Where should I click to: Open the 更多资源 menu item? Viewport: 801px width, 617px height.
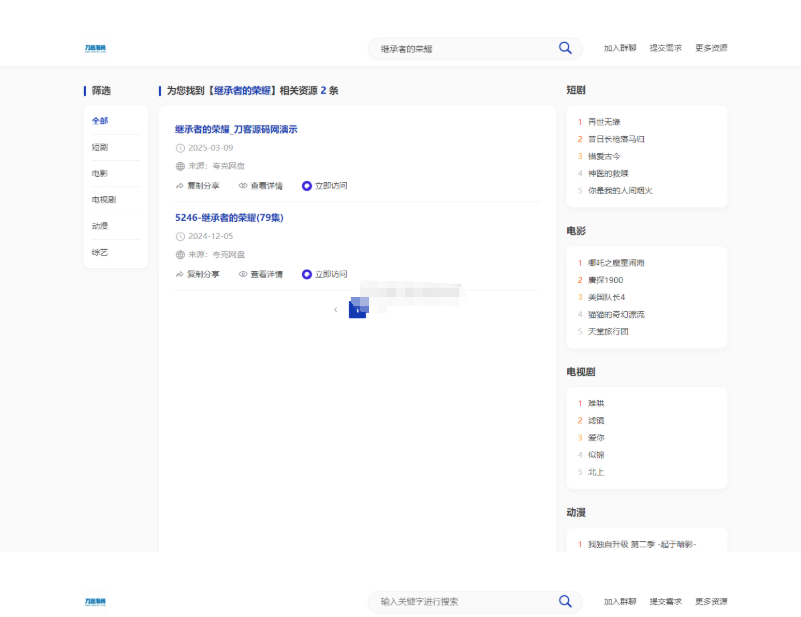pyautogui.click(x=712, y=48)
